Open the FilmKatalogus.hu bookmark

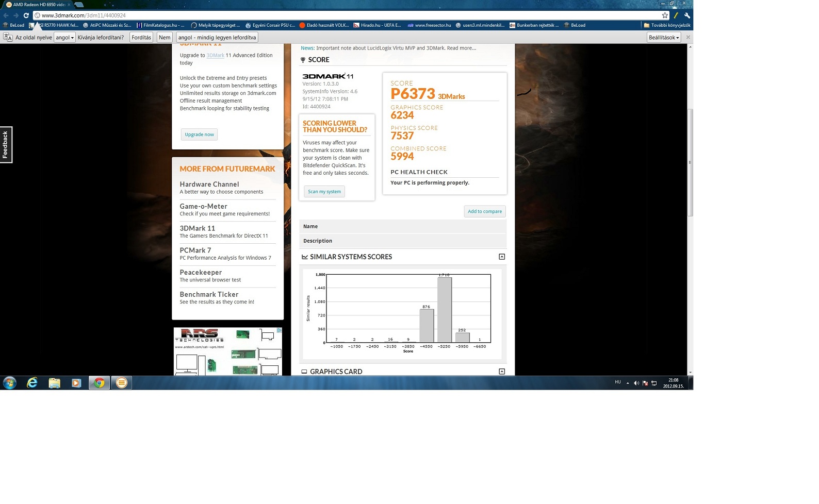pos(160,25)
